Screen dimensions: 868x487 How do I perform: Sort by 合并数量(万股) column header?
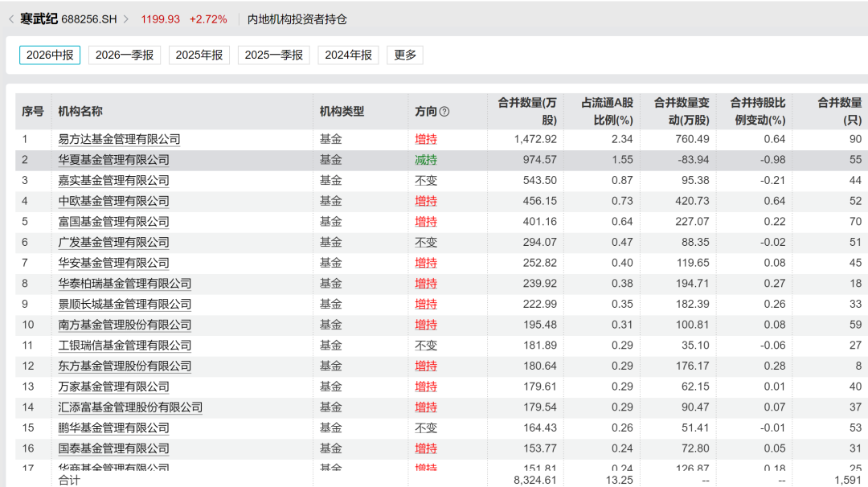coord(527,112)
